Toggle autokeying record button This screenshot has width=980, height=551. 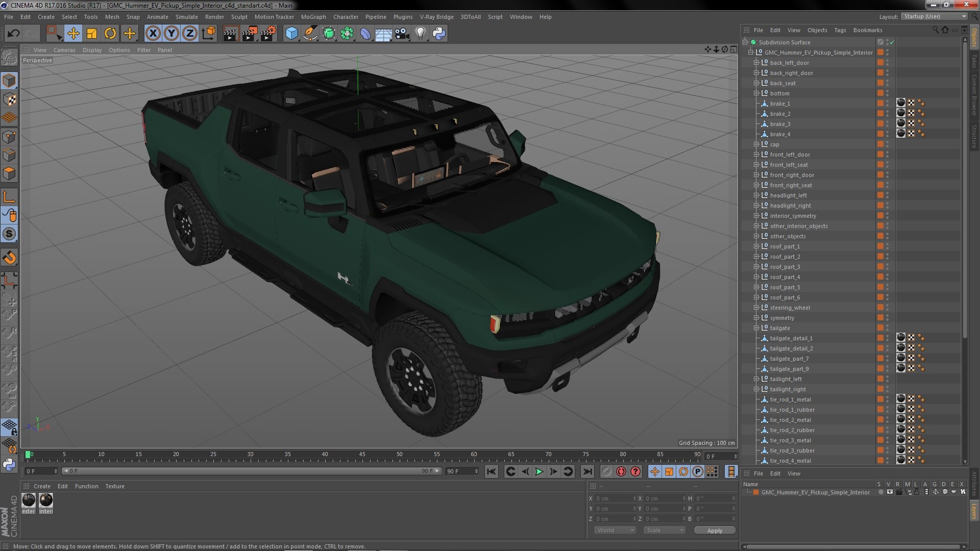[621, 472]
